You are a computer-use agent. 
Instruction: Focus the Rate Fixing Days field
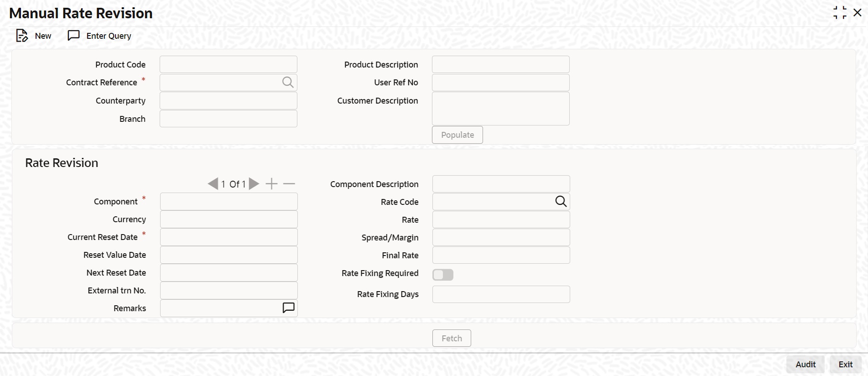[x=501, y=294]
